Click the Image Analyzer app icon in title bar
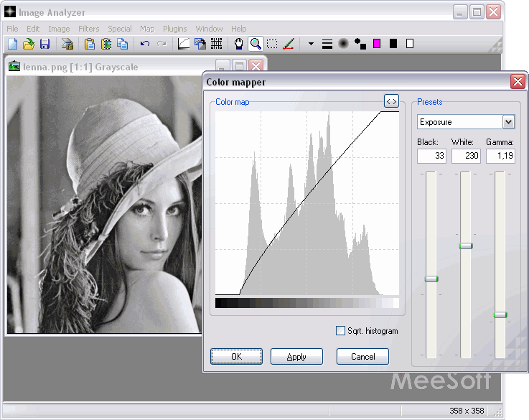The image size is (529, 420). 10,11
